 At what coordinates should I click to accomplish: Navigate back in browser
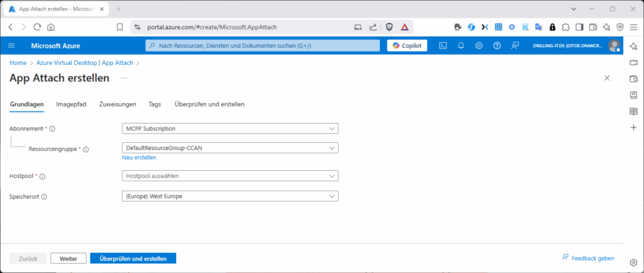11,27
